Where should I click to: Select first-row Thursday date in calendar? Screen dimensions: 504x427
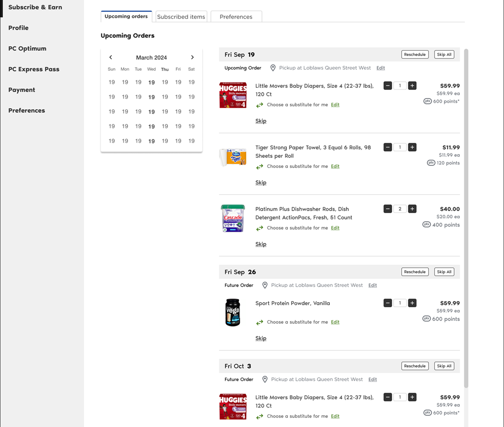tap(165, 82)
